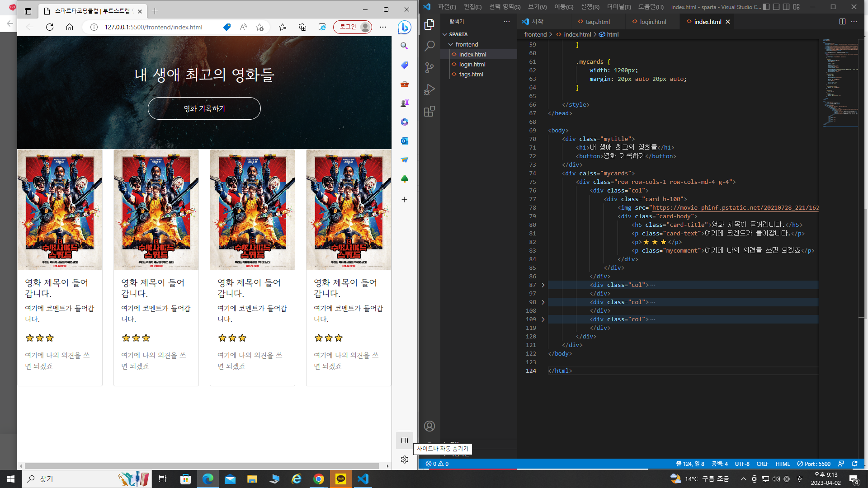Open KakaoTalk from the taskbar
This screenshot has width=868, height=488.
coord(341,479)
